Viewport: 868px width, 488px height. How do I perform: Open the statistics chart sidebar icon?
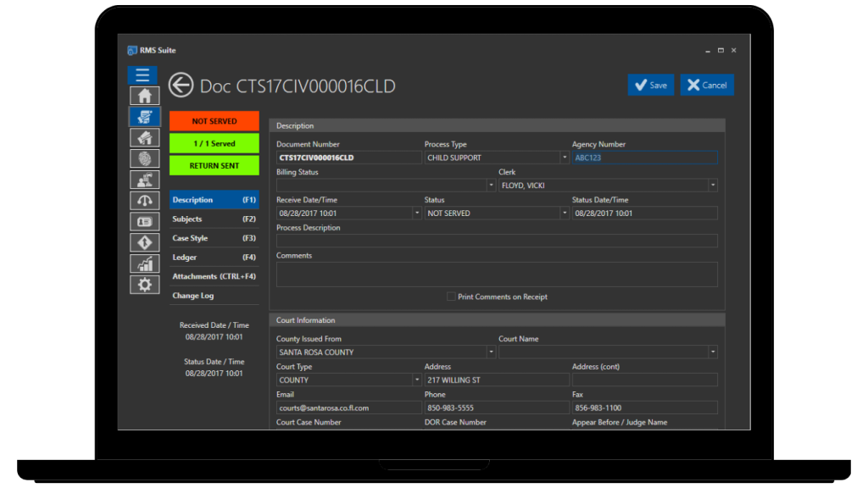(144, 263)
